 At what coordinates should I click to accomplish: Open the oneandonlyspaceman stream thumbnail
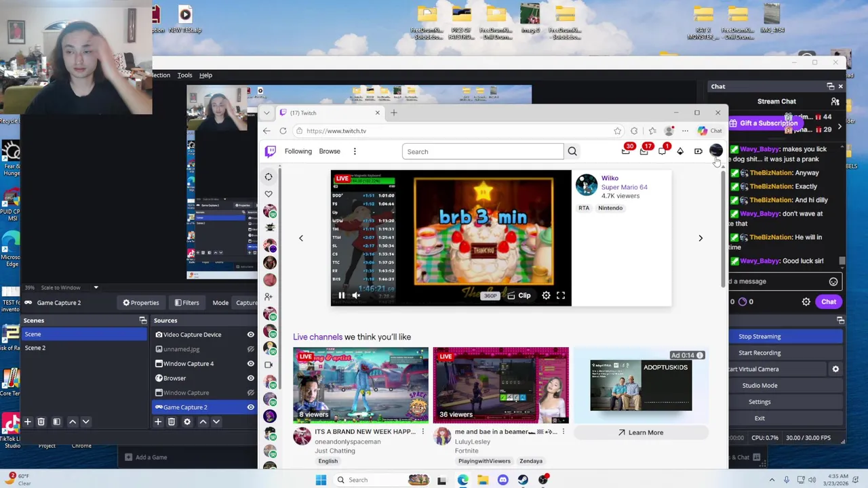pos(361,385)
